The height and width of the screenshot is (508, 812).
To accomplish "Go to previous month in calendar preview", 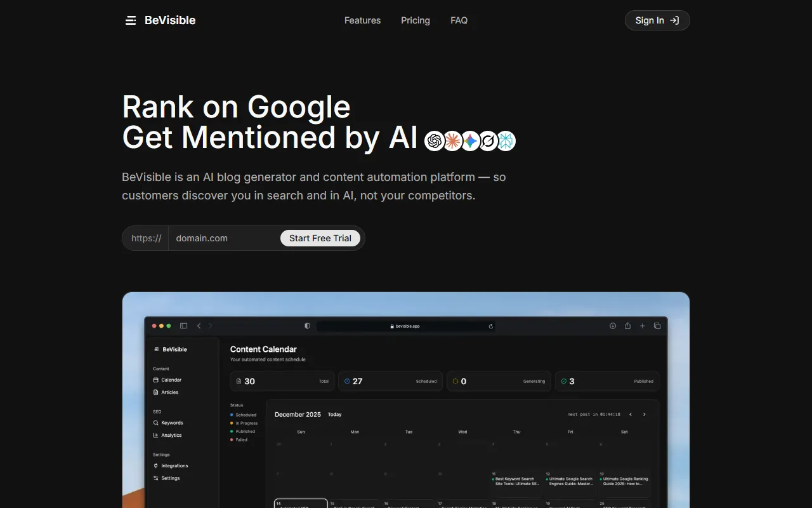I will 630,415.
